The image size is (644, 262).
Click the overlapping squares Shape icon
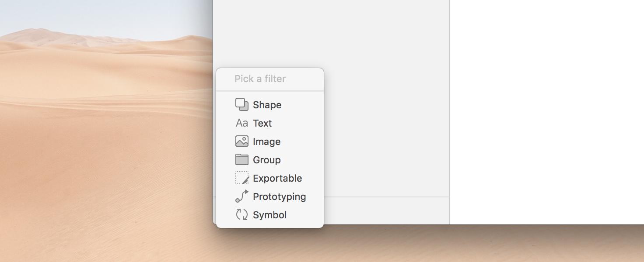pos(242,105)
